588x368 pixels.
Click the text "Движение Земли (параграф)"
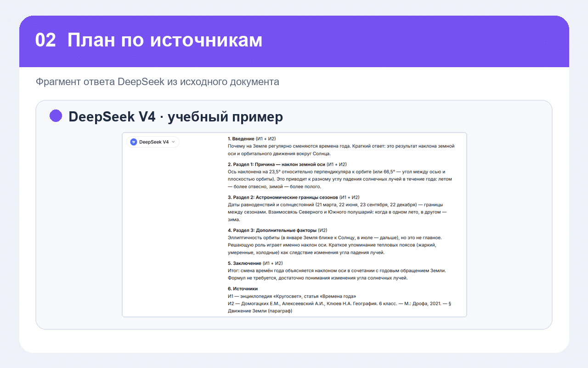260,310
